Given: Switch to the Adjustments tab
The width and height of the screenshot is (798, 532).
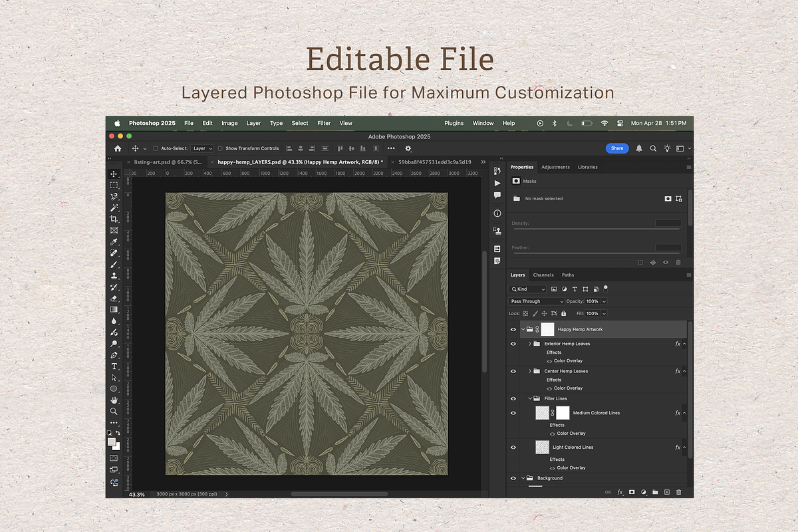Looking at the screenshot, I should tap(555, 167).
